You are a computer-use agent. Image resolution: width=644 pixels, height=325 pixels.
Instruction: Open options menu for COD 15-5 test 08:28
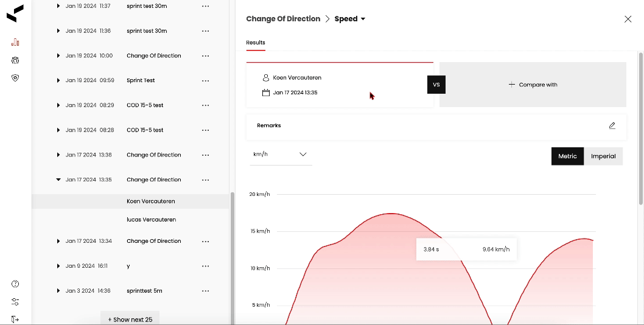pyautogui.click(x=205, y=130)
